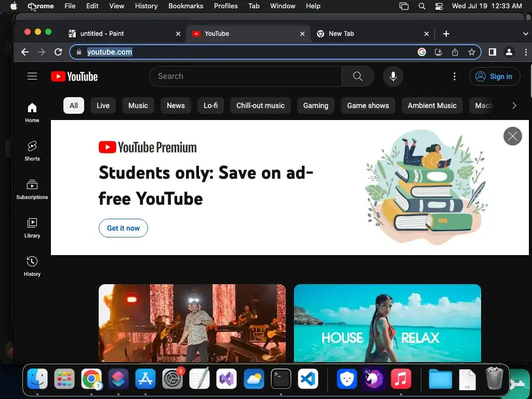This screenshot has width=532, height=399.
Task: Open the HOUSE RELAX video thumbnail
Action: coord(388,323)
